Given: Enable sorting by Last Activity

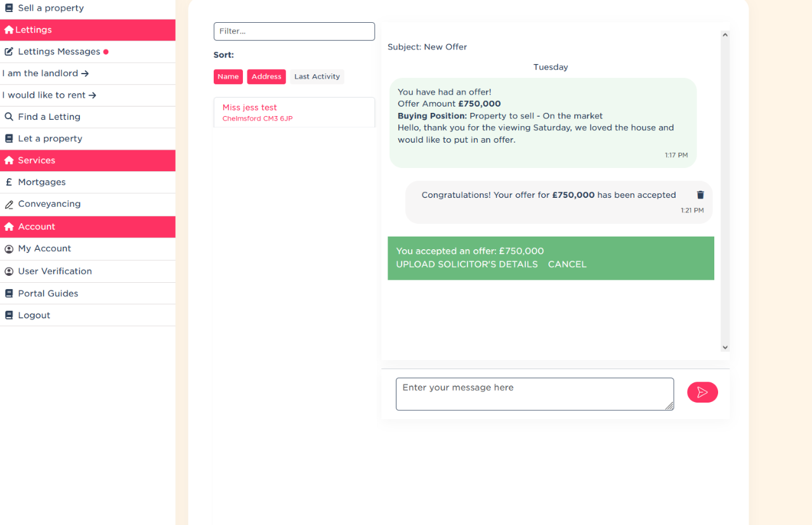Looking at the screenshot, I should pyautogui.click(x=317, y=77).
